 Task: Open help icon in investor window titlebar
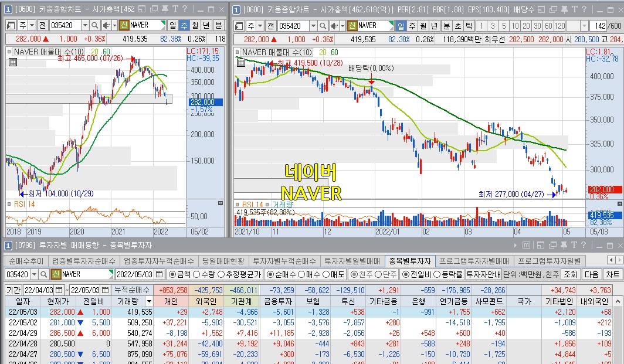(584, 245)
